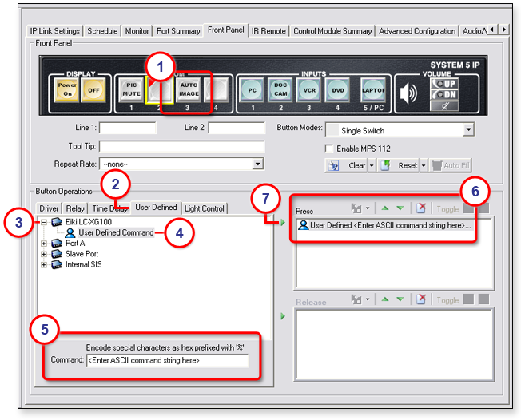
Task: Click the Toggle button in Press toolbar
Action: pyautogui.click(x=447, y=208)
